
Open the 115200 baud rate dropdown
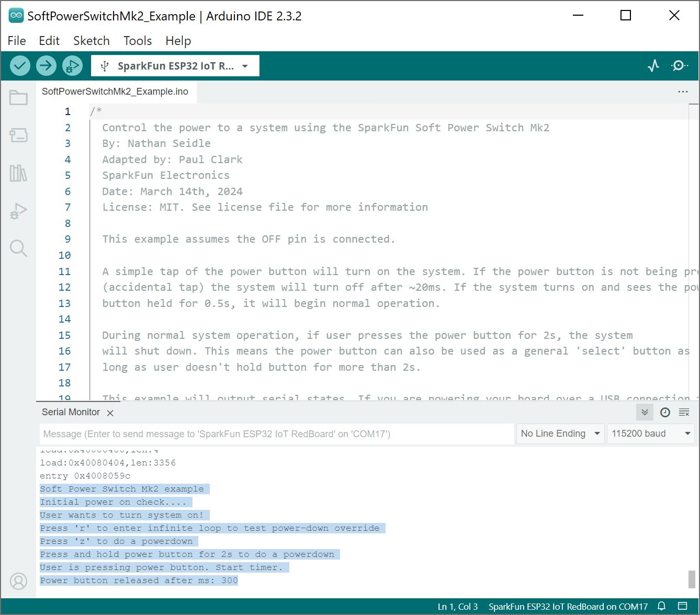[651, 434]
